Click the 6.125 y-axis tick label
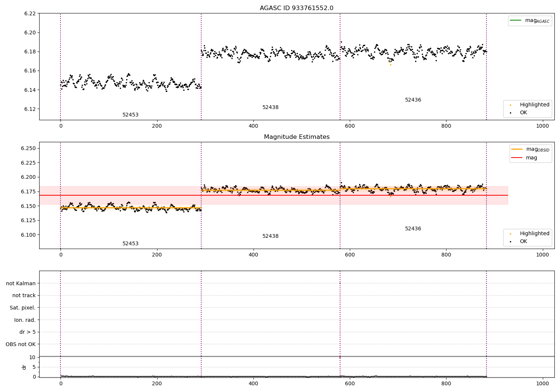The width and height of the screenshot is (560, 392). (x=28, y=221)
